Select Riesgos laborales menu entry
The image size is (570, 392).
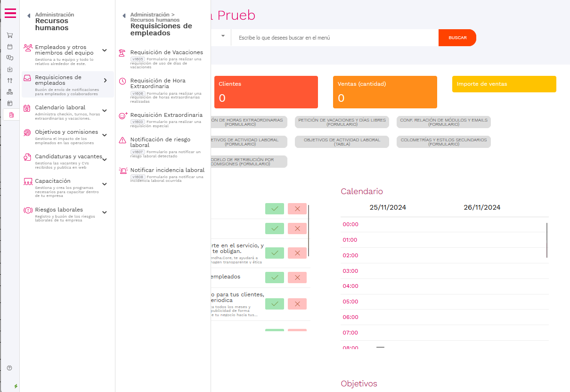59,210
